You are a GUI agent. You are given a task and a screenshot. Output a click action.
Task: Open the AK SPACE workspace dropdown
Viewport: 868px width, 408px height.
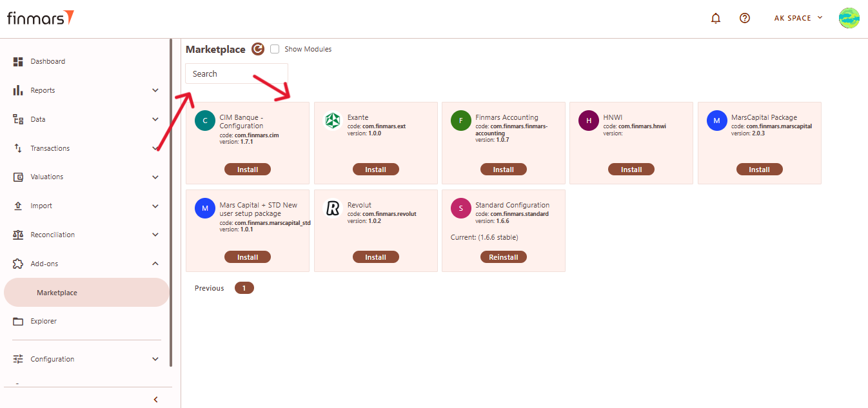pyautogui.click(x=798, y=18)
